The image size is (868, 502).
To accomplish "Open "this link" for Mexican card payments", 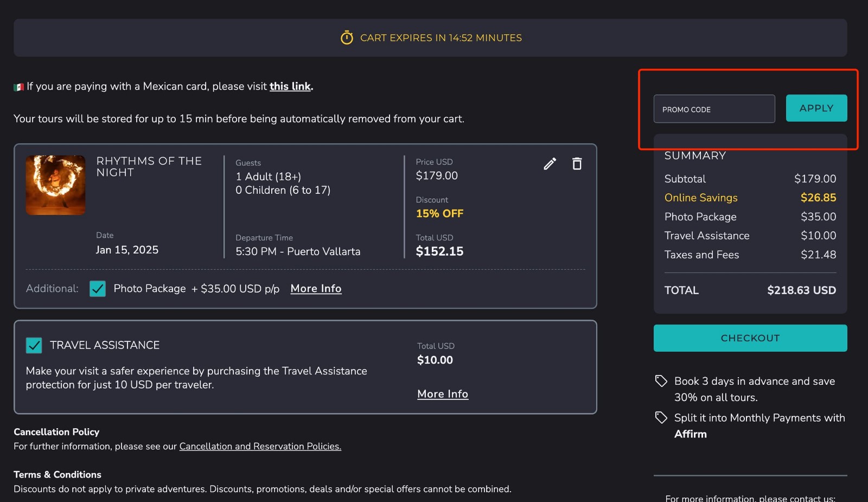I will [290, 86].
